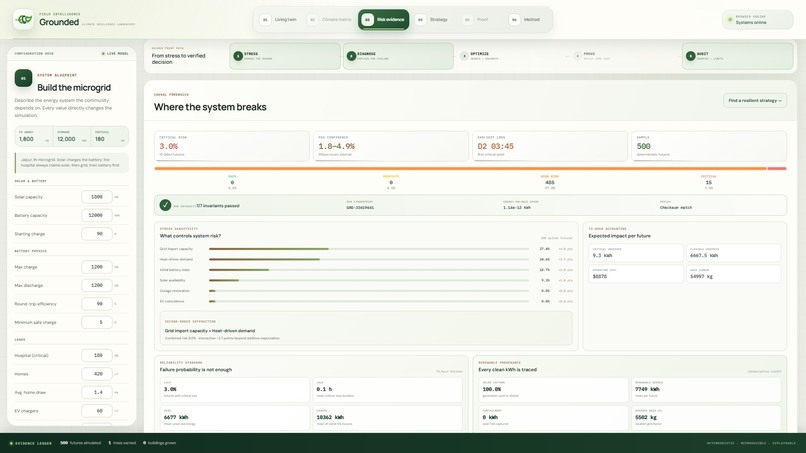Edit the Battery capacity field
The image size is (806, 453).
[97, 215]
